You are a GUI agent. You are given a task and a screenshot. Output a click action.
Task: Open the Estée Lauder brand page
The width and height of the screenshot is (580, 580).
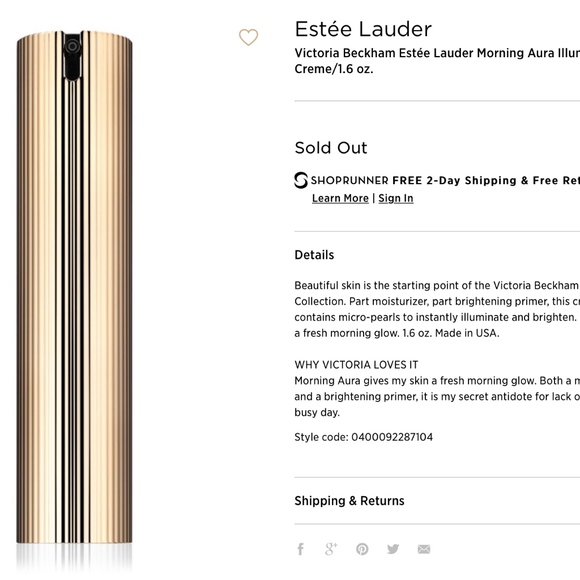tap(363, 29)
